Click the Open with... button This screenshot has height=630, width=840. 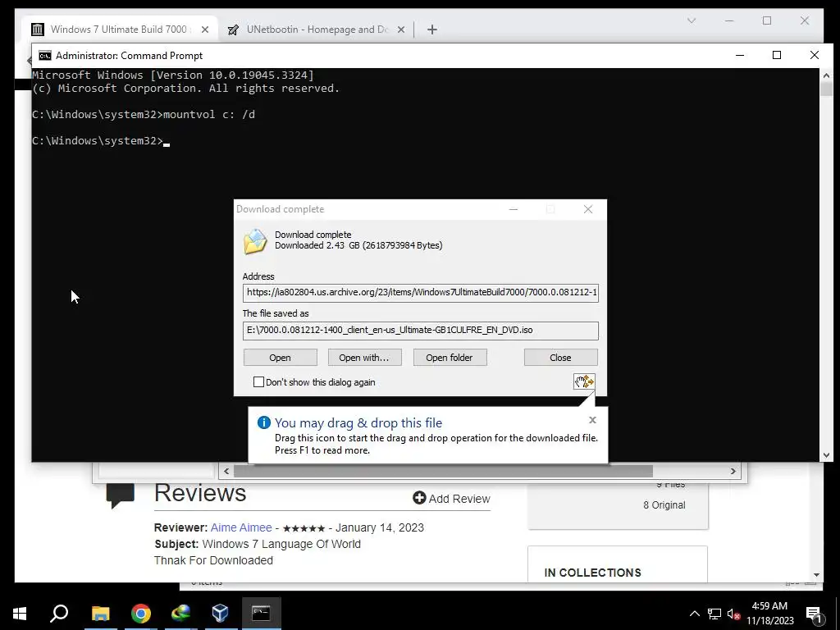point(364,358)
